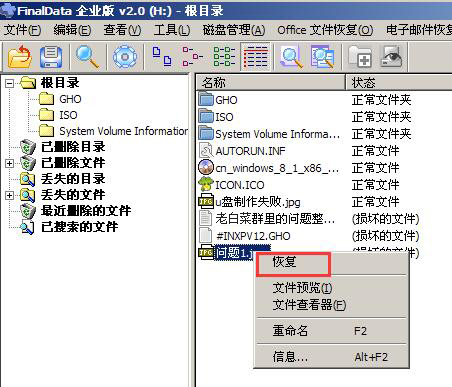Open the 电子邮件恢复 menu
The width and height of the screenshot is (452, 387).
tap(419, 30)
